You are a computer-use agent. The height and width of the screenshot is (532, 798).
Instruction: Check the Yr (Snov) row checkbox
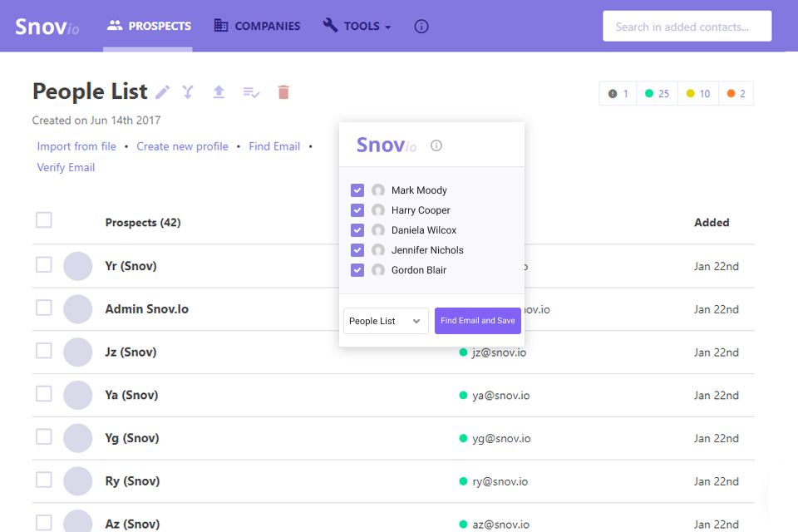(44, 264)
